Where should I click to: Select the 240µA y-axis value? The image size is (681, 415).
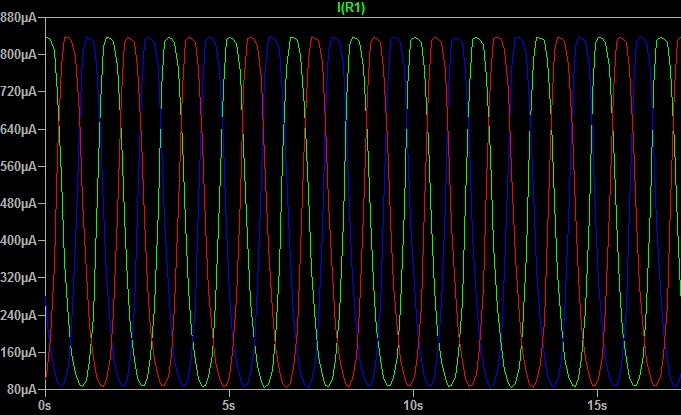pos(19,314)
